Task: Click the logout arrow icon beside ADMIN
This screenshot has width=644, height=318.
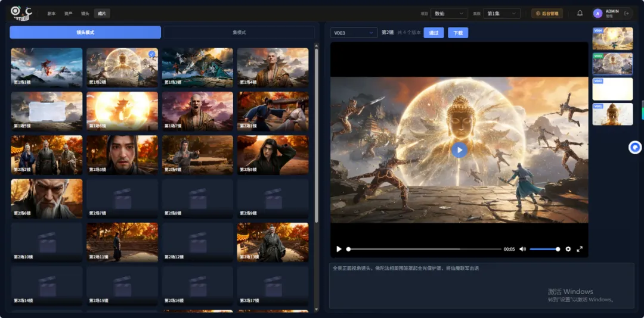Action: point(626,13)
